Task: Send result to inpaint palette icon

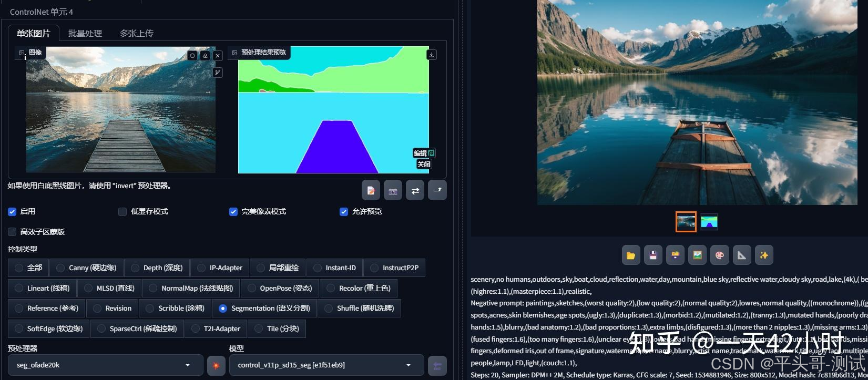Action: (720, 255)
